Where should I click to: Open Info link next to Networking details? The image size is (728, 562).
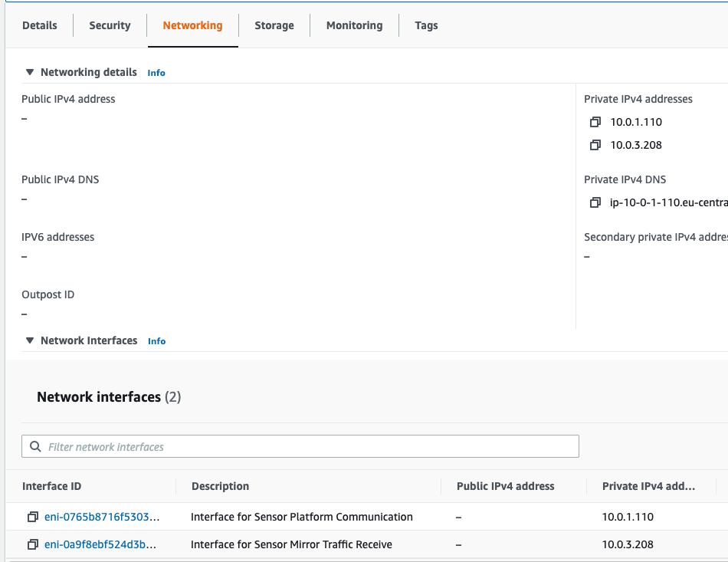[x=156, y=73]
